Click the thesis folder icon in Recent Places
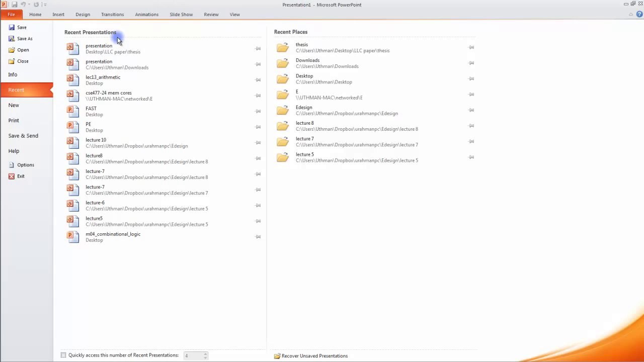Viewport: 644px width, 362px height. pos(283,47)
